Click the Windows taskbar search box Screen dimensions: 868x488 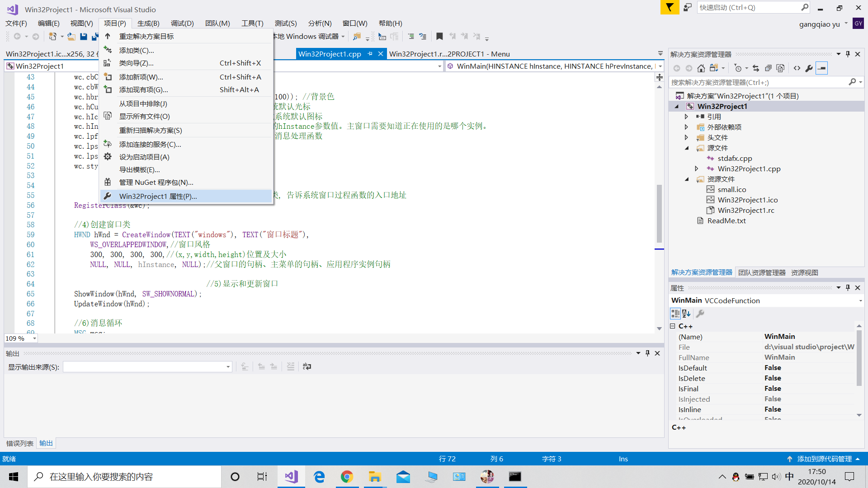point(124,477)
